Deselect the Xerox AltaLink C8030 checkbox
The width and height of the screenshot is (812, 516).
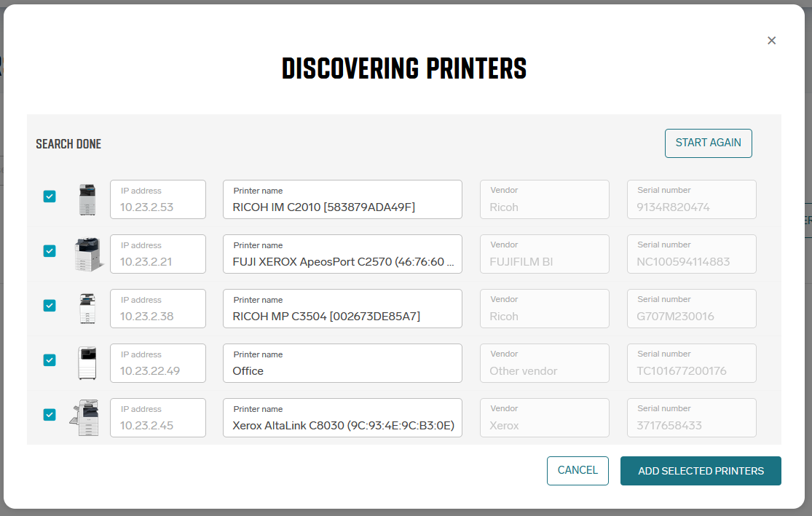coord(50,415)
